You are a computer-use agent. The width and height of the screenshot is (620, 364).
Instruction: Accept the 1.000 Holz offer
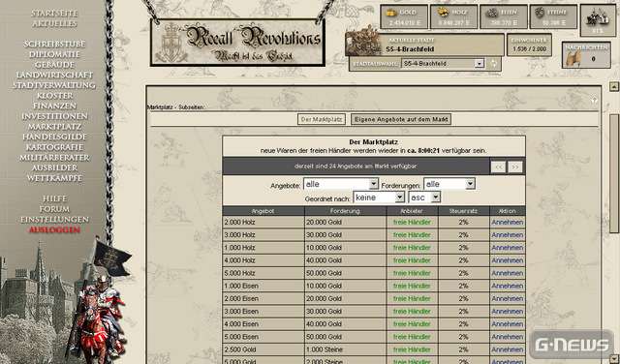pyautogui.click(x=508, y=248)
